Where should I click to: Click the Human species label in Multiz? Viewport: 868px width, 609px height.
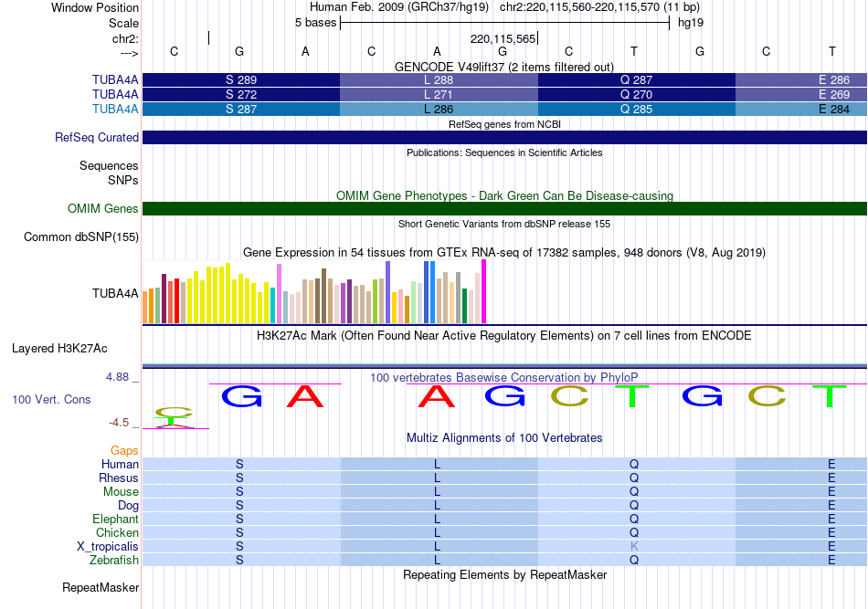[x=120, y=464]
